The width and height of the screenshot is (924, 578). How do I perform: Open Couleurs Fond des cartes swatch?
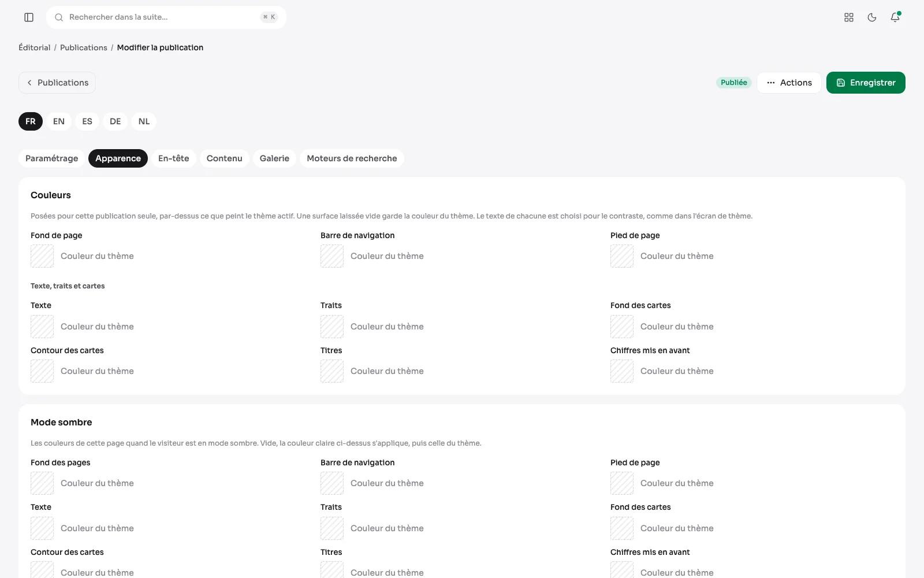[622, 327]
